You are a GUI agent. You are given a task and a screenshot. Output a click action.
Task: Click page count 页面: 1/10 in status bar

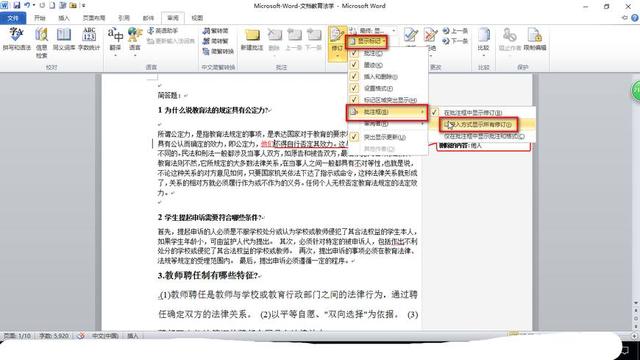click(17, 336)
